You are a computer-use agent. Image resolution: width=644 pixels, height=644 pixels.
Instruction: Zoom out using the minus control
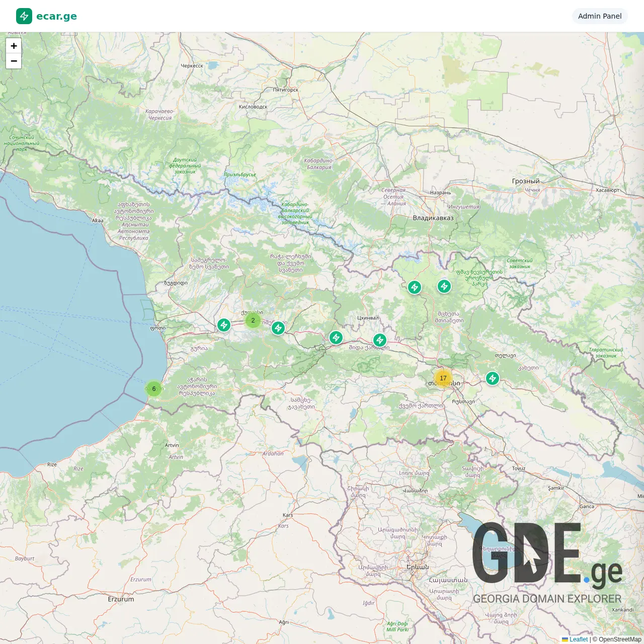(x=14, y=61)
